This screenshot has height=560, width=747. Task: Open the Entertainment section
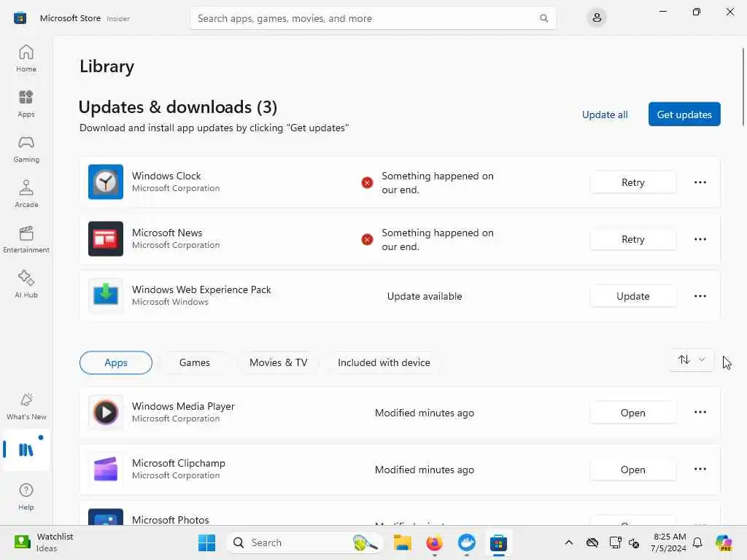pos(26,239)
